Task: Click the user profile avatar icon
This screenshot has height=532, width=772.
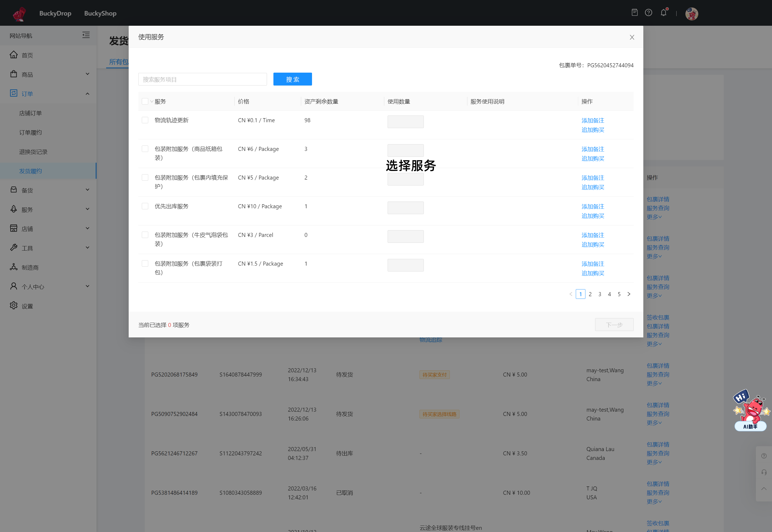Action: [x=692, y=13]
